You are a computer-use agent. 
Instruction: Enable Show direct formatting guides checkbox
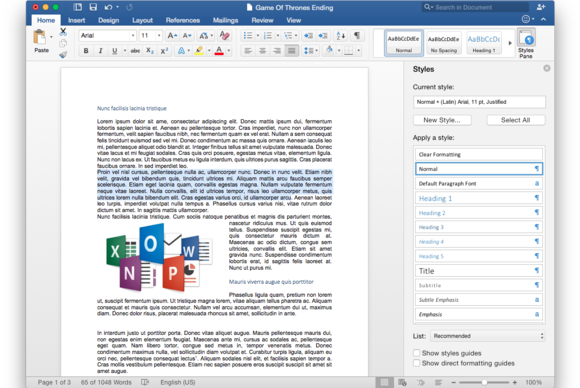click(x=417, y=363)
